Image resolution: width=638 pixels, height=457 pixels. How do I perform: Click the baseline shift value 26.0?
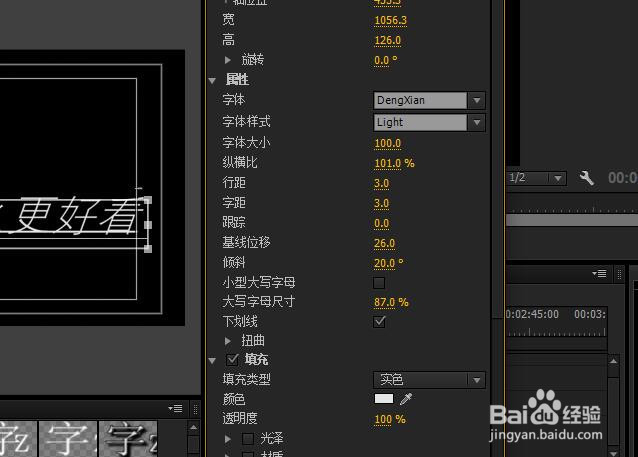385,243
